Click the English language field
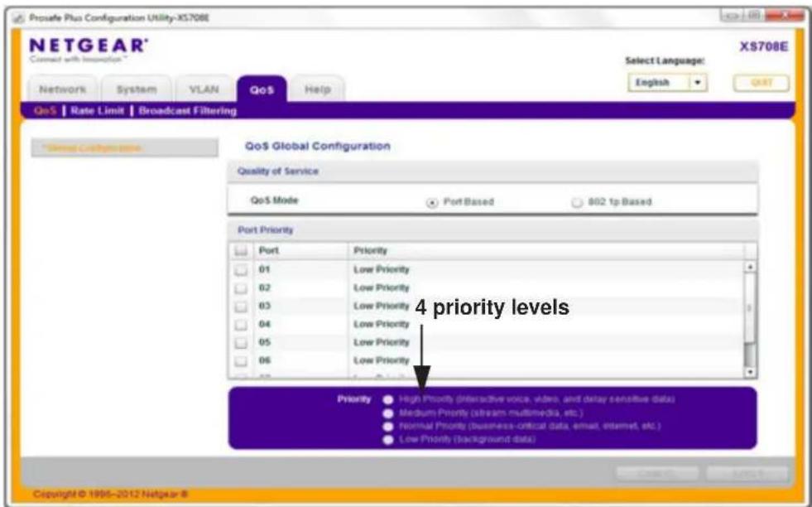812x507 pixels. [659, 83]
